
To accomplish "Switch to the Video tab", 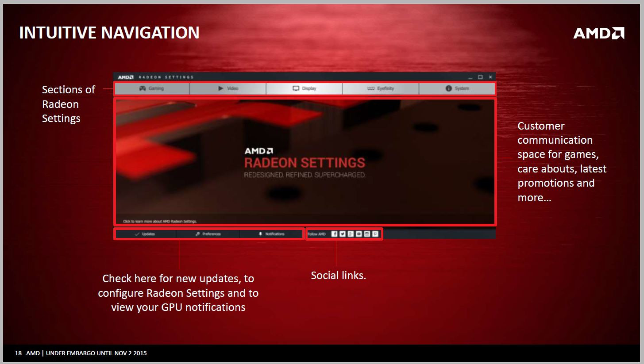I will pos(228,88).
